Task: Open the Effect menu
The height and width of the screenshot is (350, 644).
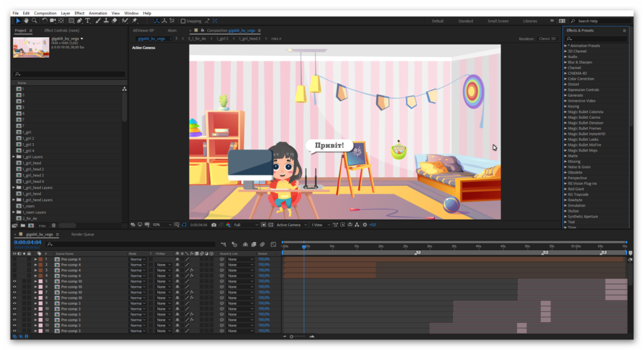Action: click(x=79, y=13)
